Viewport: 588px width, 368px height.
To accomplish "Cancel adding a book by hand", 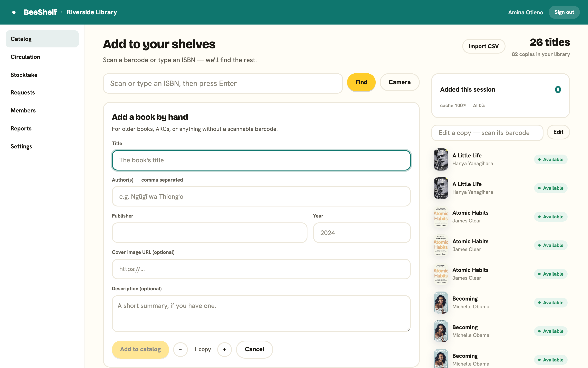I will tap(254, 349).
